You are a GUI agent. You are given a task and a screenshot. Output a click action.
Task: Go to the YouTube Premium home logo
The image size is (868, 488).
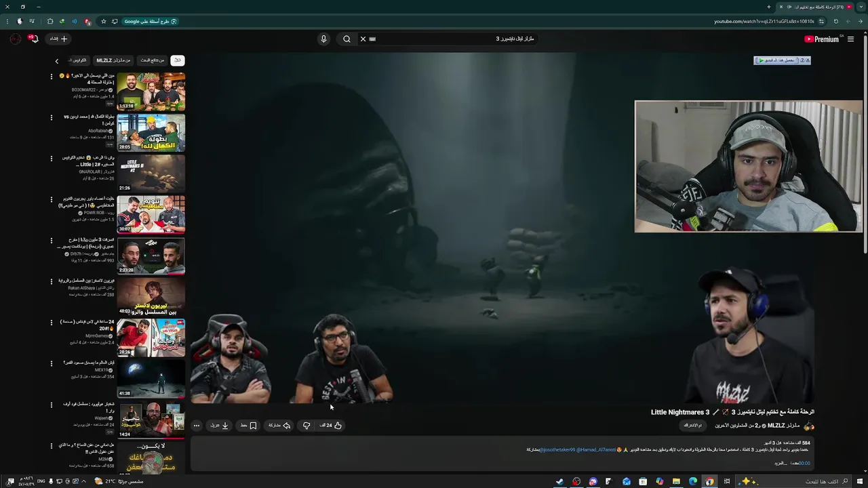821,39
